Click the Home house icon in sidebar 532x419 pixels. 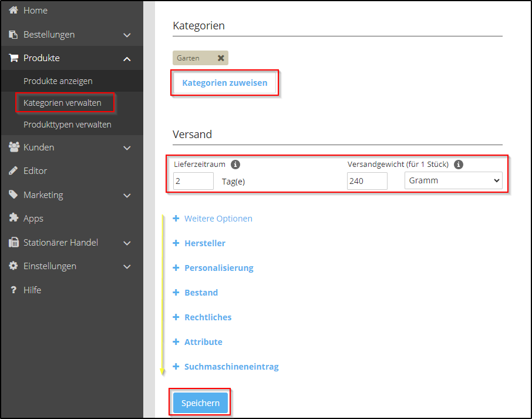click(x=14, y=11)
